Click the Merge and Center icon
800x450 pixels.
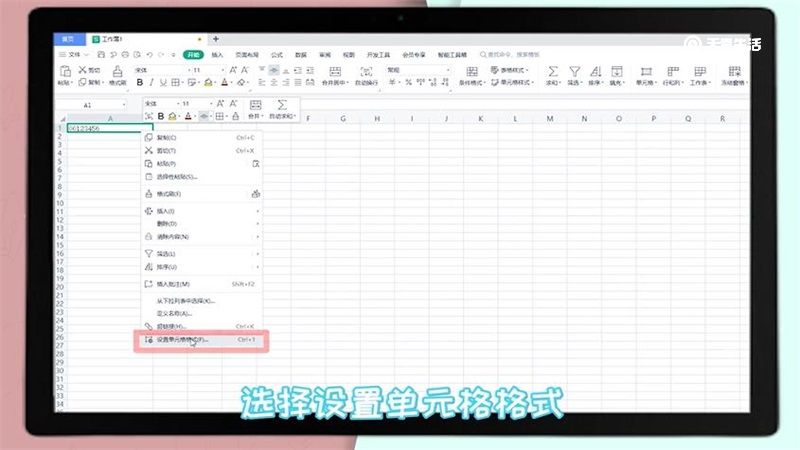pyautogui.click(x=335, y=71)
